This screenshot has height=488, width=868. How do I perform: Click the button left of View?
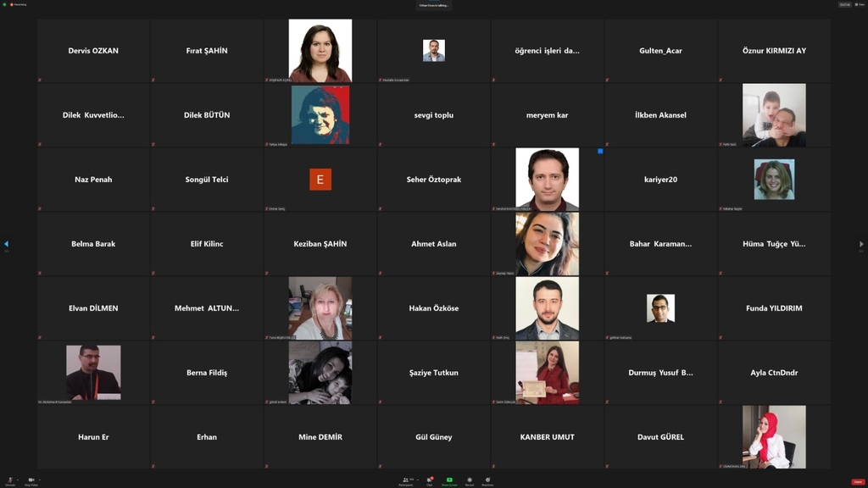pos(844,4)
